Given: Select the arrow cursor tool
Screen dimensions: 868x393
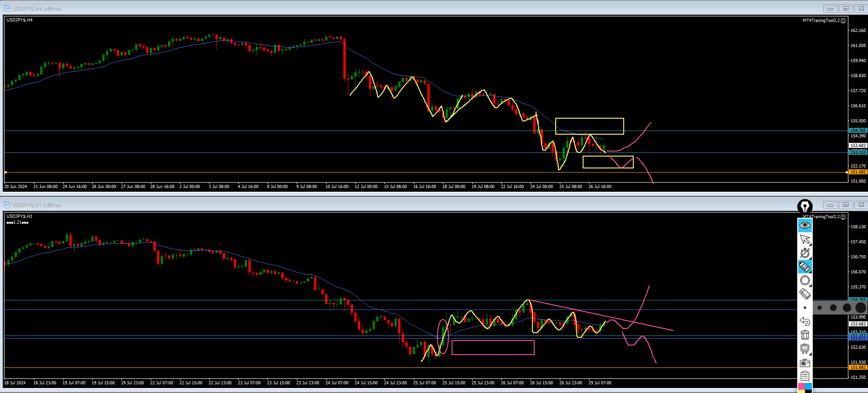Looking at the screenshot, I should 805,239.
